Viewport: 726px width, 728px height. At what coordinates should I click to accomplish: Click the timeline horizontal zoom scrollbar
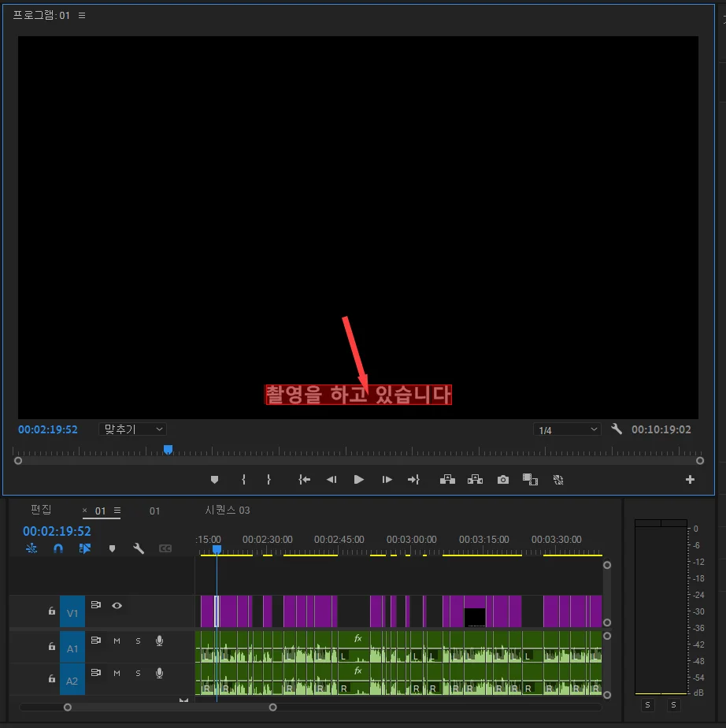170,707
